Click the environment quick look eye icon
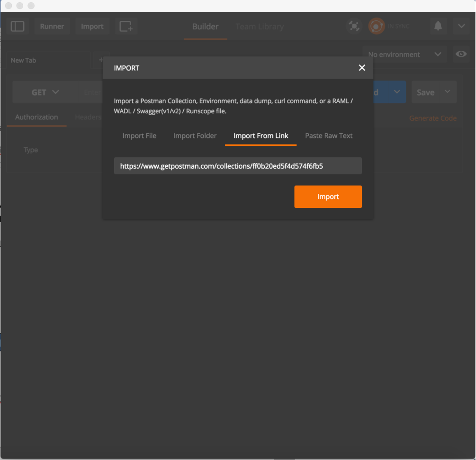This screenshot has height=460, width=476. pos(461,54)
